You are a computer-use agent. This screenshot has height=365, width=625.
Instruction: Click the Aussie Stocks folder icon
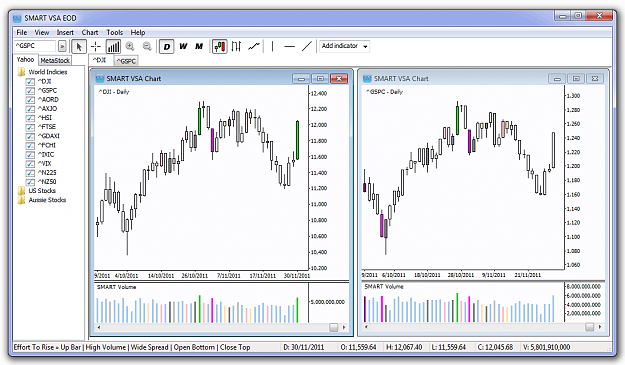[21, 200]
